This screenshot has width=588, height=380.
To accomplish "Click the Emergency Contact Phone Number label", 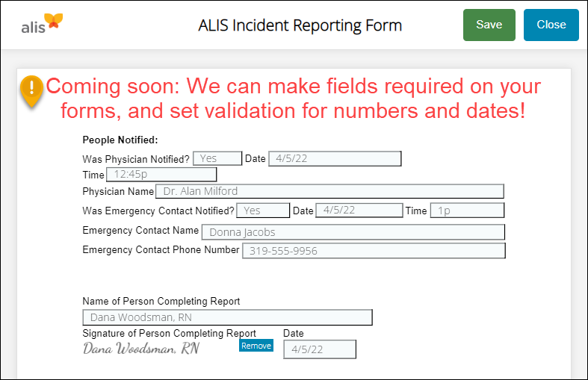I will [161, 249].
